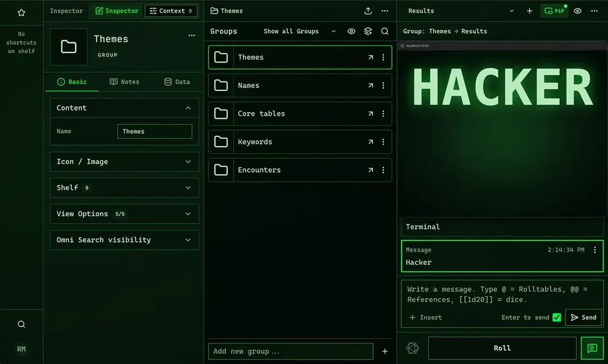Select the Hacker message entry
The width and height of the screenshot is (608, 364).
click(x=502, y=256)
